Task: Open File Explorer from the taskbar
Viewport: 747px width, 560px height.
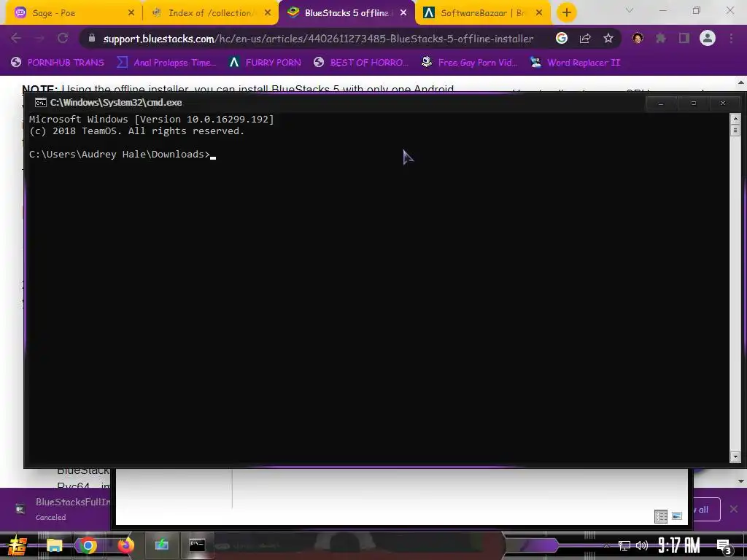Action: coord(54,545)
